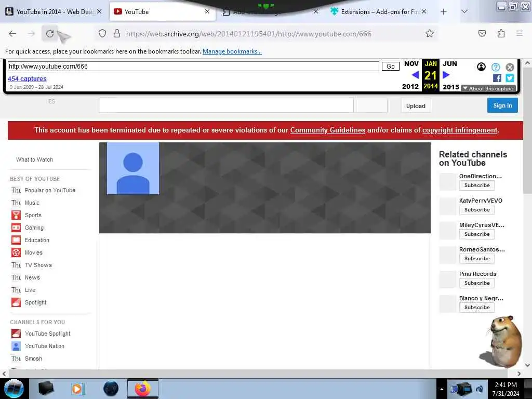This screenshot has height=399, width=532.
Task: Click the Wayback Machine URL input field
Action: pos(193,66)
